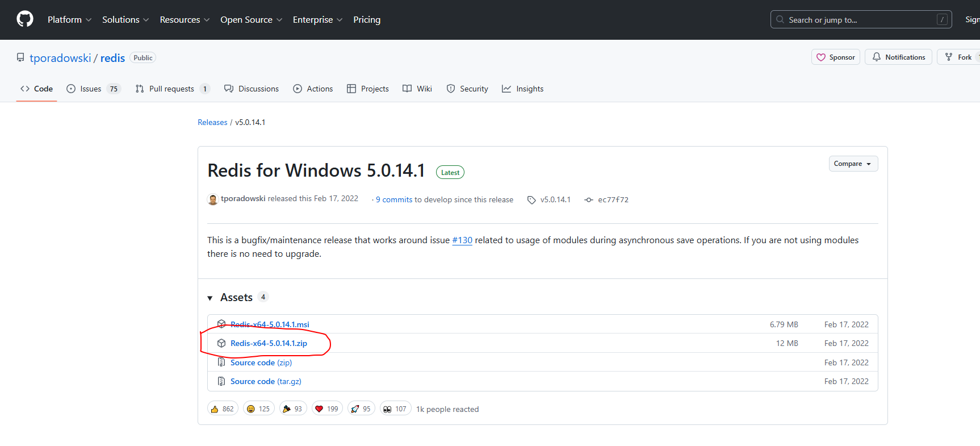
Task: Collapse the Assets section triangle
Action: pyautogui.click(x=210, y=298)
